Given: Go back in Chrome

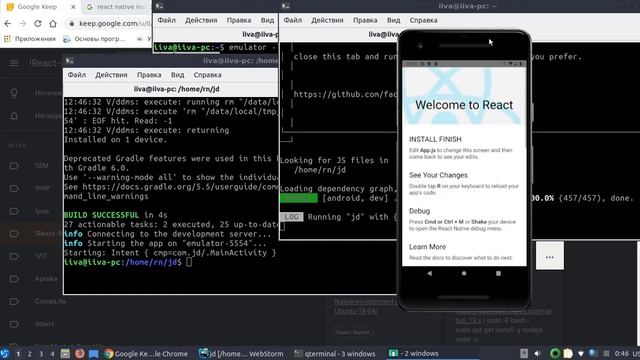Looking at the screenshot, I should click(7, 24).
